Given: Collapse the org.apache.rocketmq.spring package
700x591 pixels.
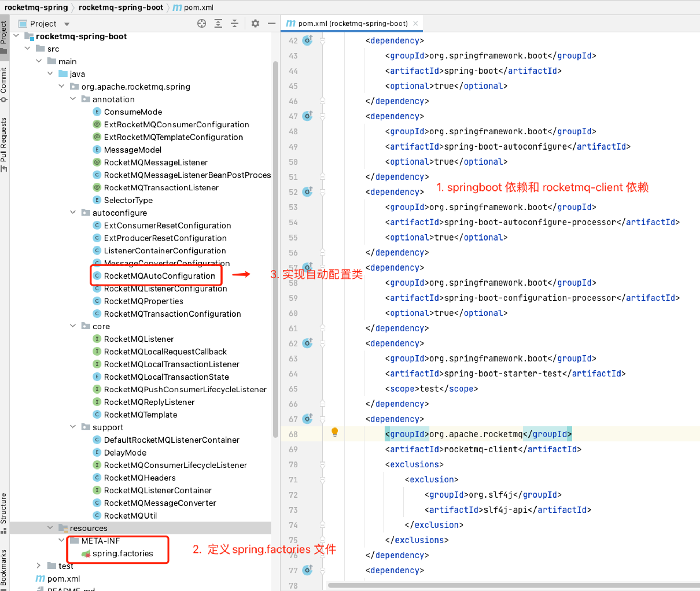Looking at the screenshot, I should tap(62, 86).
